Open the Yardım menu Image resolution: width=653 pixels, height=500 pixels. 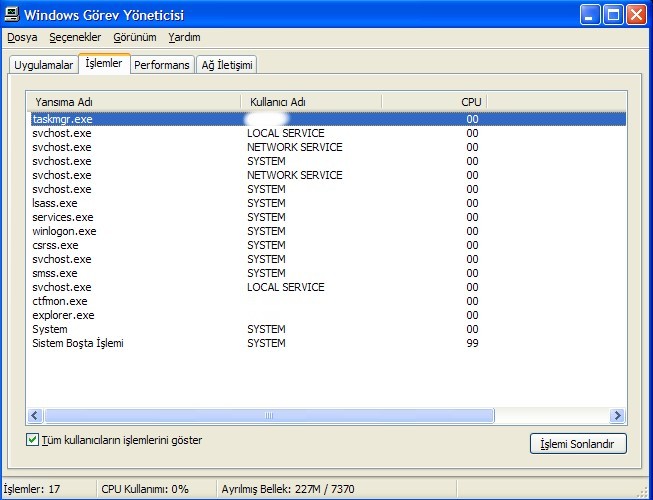coord(184,37)
